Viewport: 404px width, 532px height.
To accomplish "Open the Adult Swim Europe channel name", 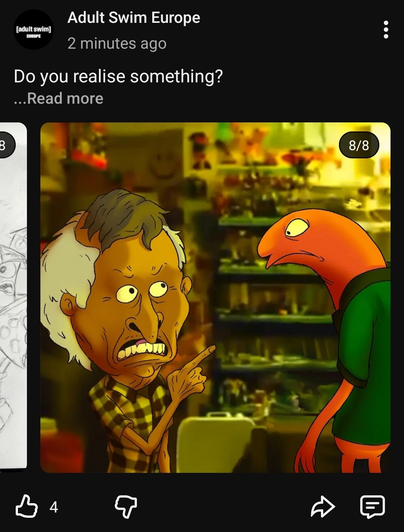I will (134, 18).
